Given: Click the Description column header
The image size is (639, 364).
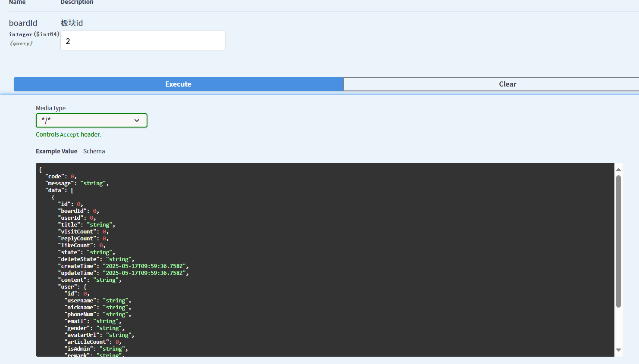Looking at the screenshot, I should click(77, 2).
